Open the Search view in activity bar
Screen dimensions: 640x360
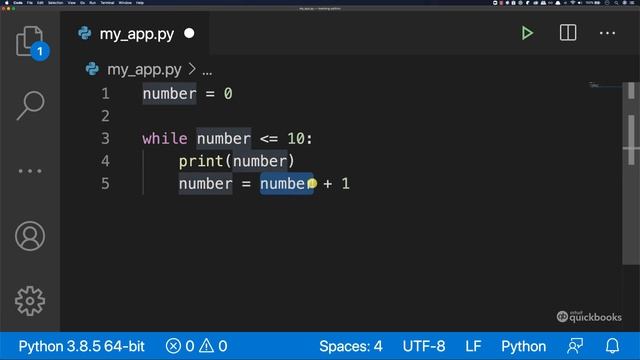click(x=30, y=105)
